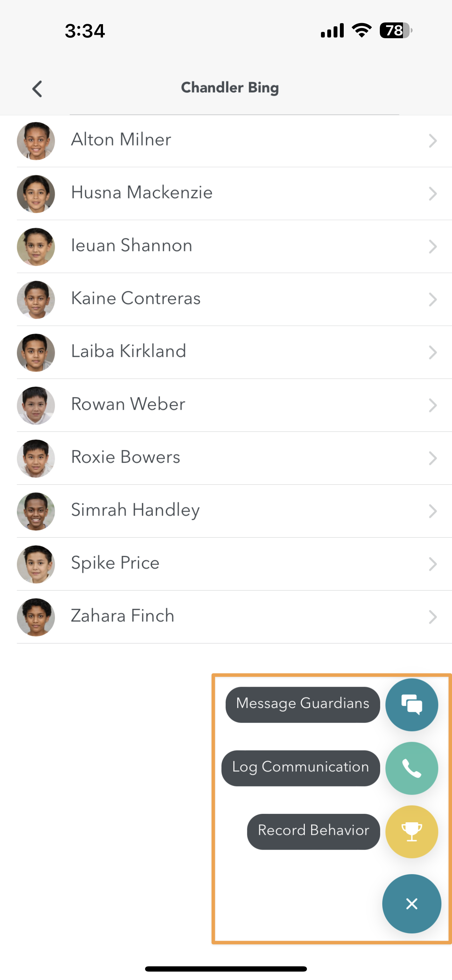Image resolution: width=452 pixels, height=980 pixels.
Task: Choose Roxie Bowers in the roster
Action: click(125, 457)
